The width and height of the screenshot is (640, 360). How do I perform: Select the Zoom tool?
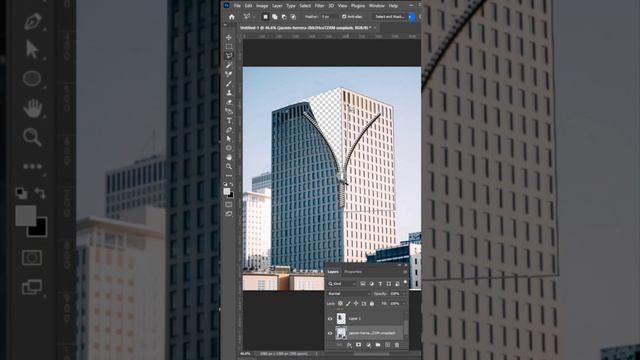[x=229, y=166]
